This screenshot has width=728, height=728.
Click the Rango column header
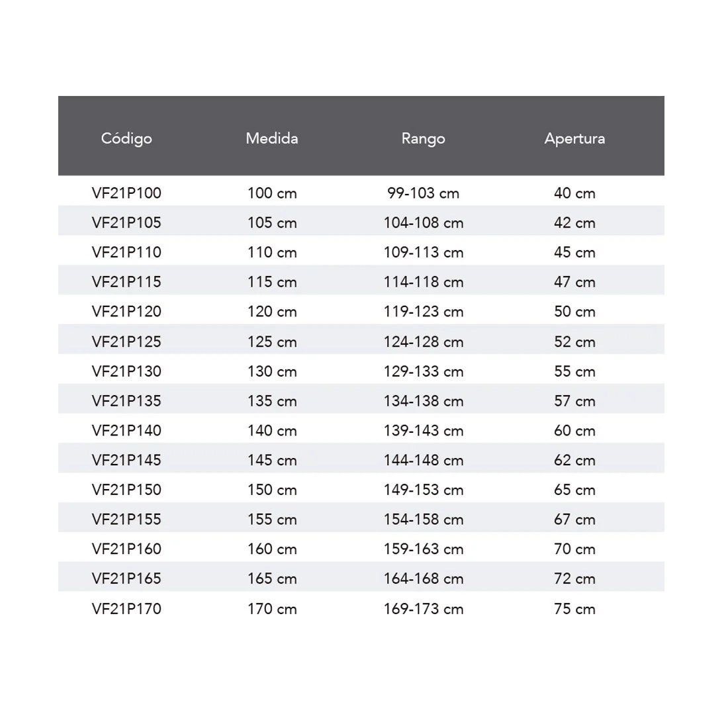click(423, 138)
